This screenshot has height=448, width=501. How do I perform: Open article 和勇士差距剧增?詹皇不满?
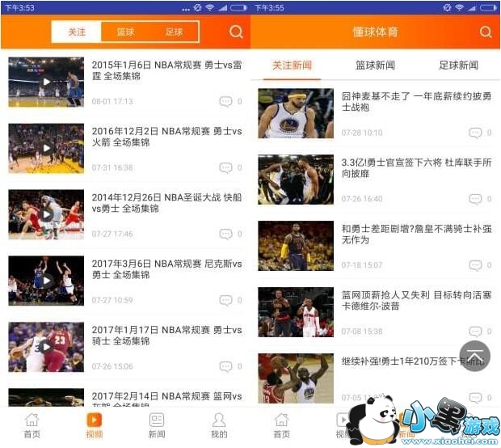tap(416, 234)
